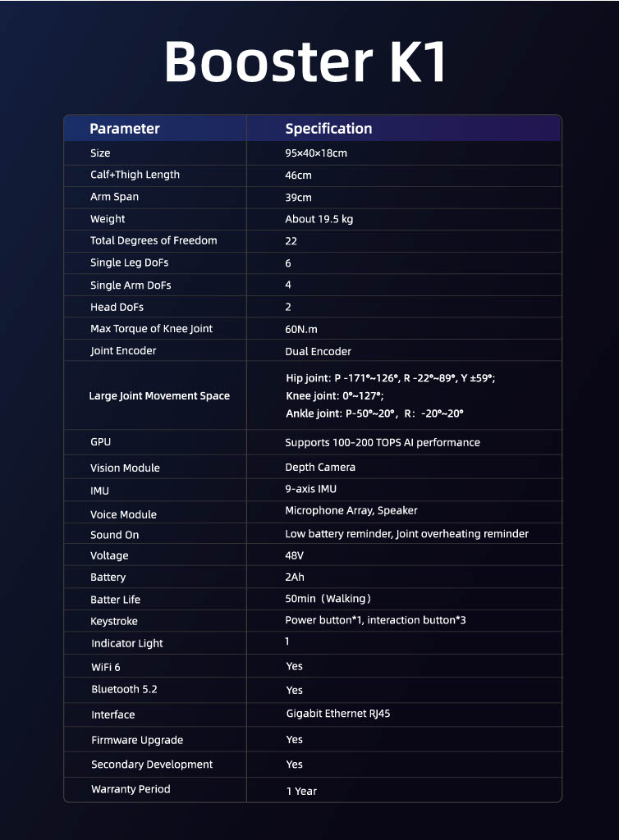Image resolution: width=619 pixels, height=840 pixels.
Task: Select the Voltage value 48V
Action: coord(296,555)
